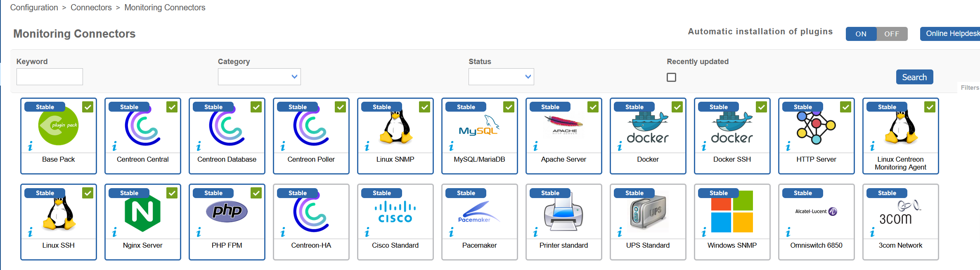Viewport: 980px width, 270px height.
Task: Show info for Omniswitch 6850
Action: point(788,232)
